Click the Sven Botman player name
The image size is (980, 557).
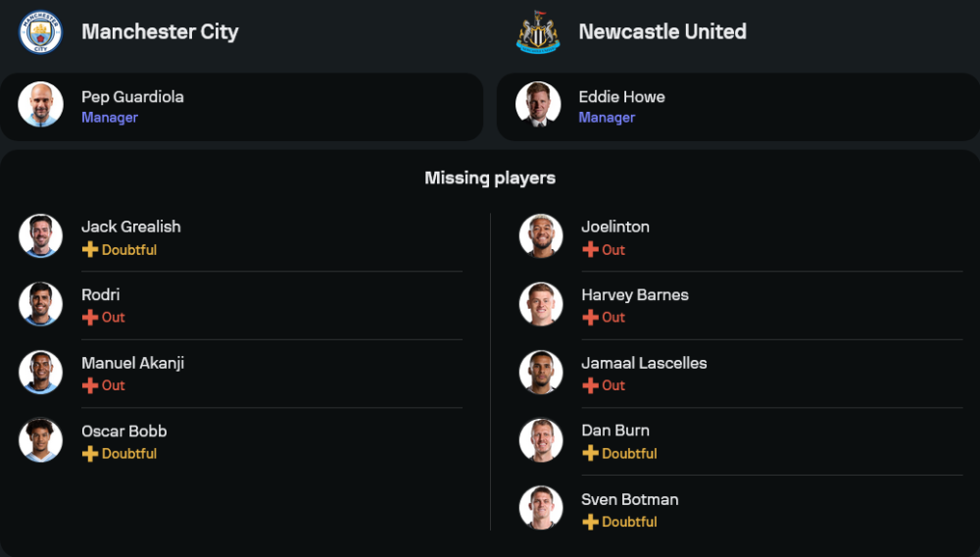pyautogui.click(x=629, y=499)
